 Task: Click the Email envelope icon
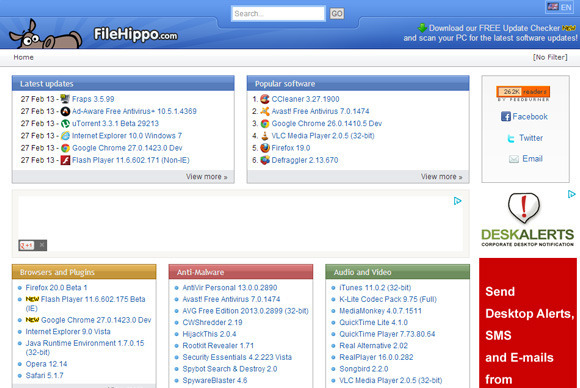point(514,159)
